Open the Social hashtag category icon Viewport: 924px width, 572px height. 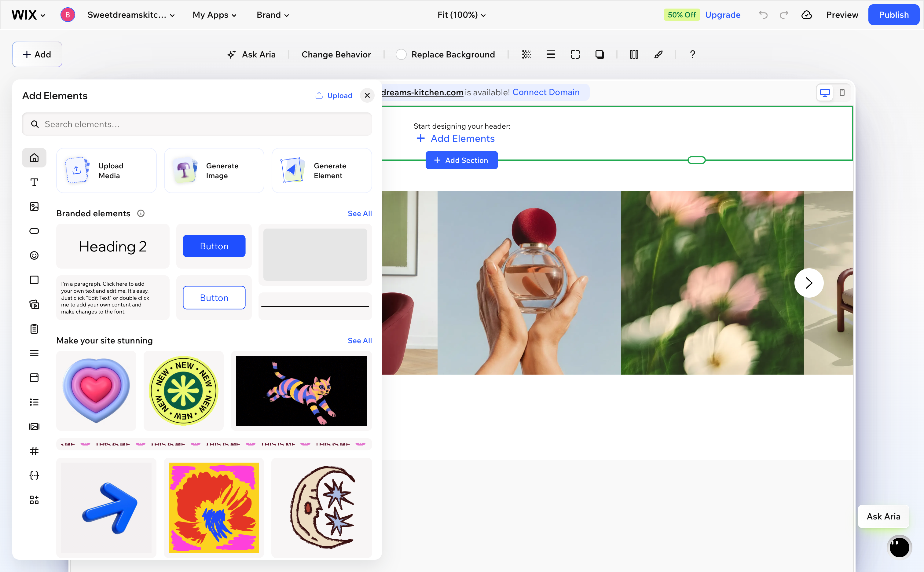pos(34,451)
